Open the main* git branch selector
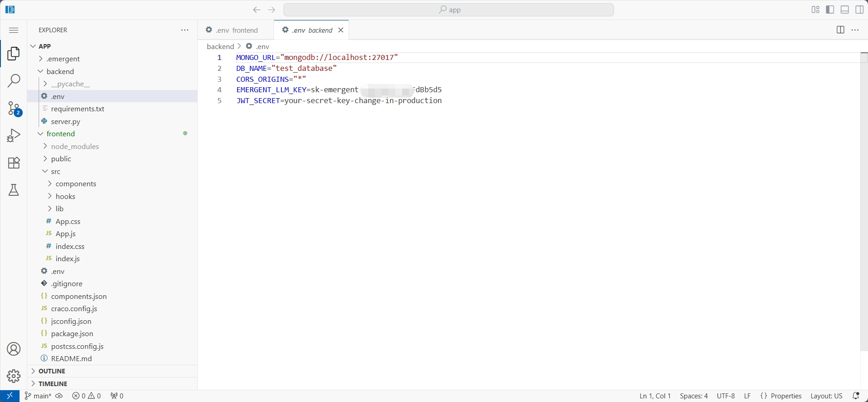The image size is (868, 402). [38, 396]
